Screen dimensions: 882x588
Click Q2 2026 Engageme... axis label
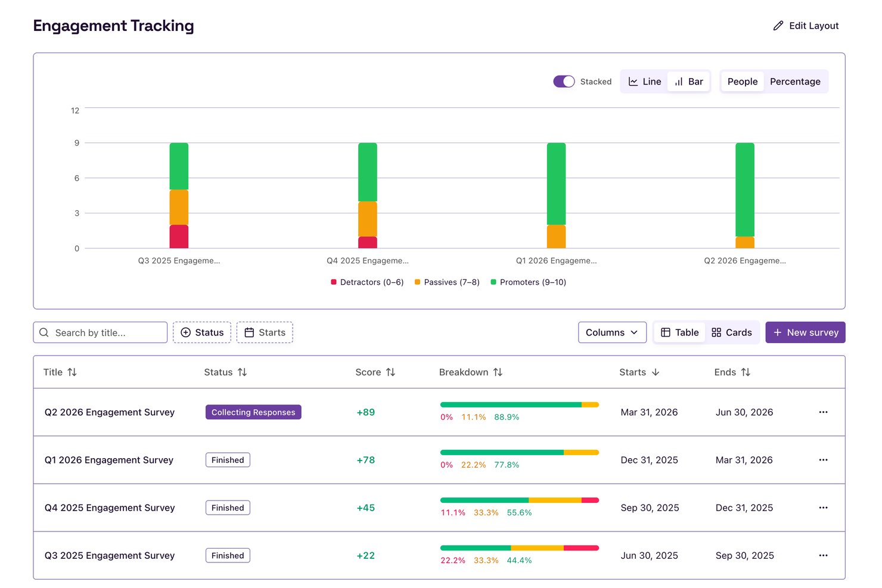745,260
